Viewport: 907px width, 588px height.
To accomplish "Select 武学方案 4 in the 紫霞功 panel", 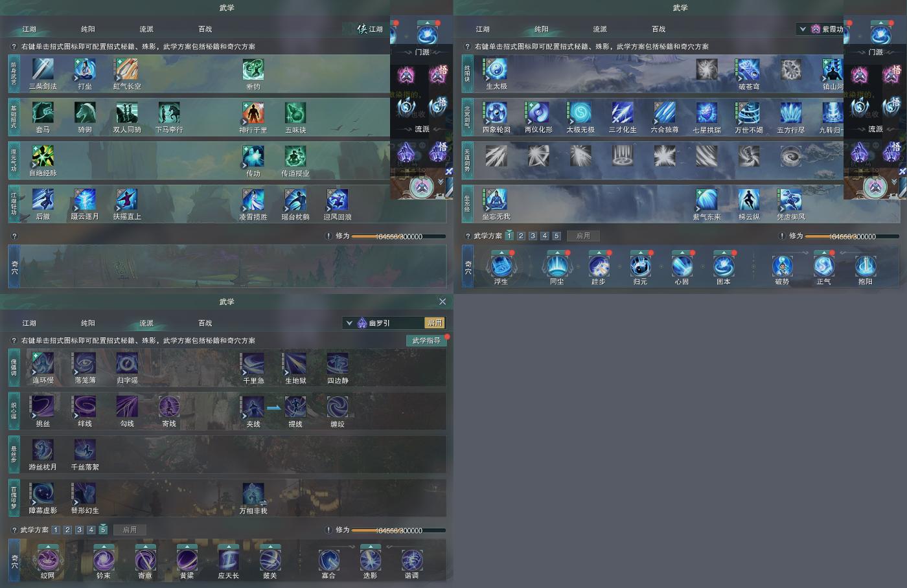I will 544,236.
